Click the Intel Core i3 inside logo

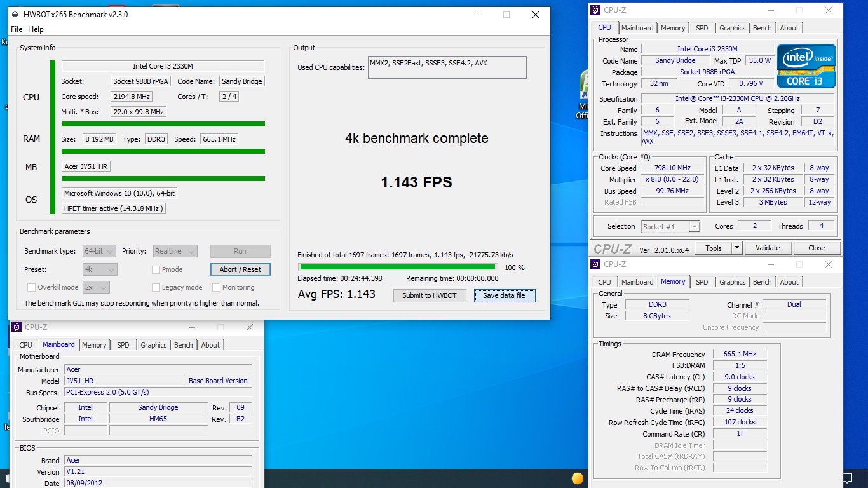[x=806, y=66]
